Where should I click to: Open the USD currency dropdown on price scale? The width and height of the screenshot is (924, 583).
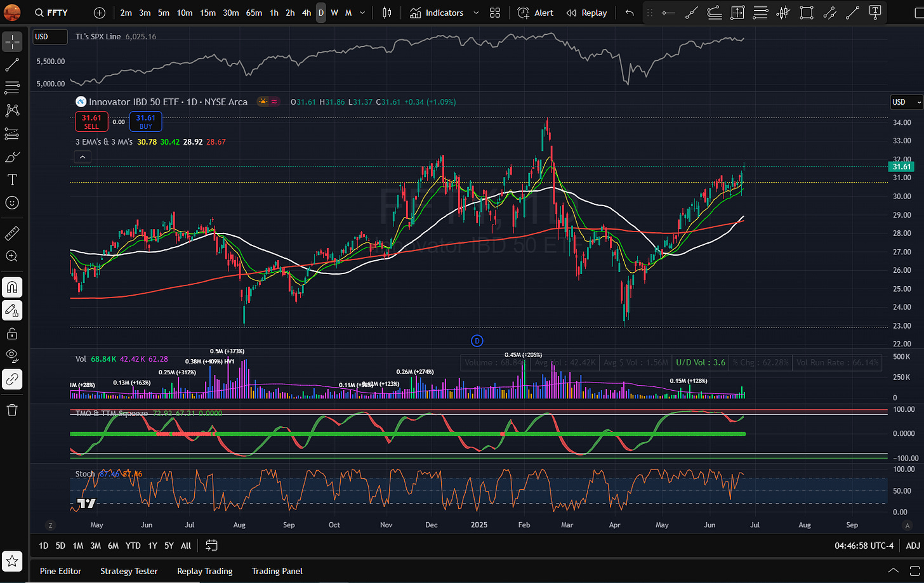[x=906, y=102]
